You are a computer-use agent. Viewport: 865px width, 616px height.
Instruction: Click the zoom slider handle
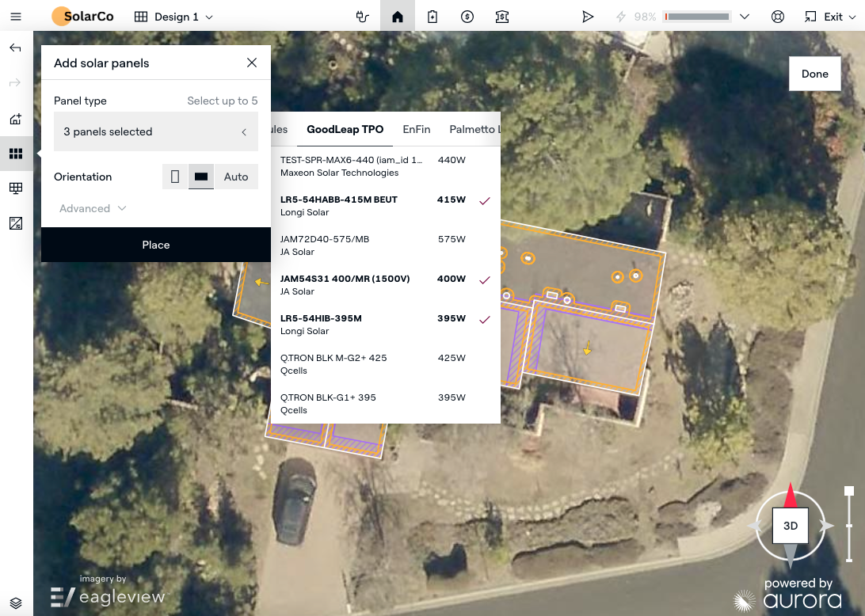pyautogui.click(x=849, y=491)
